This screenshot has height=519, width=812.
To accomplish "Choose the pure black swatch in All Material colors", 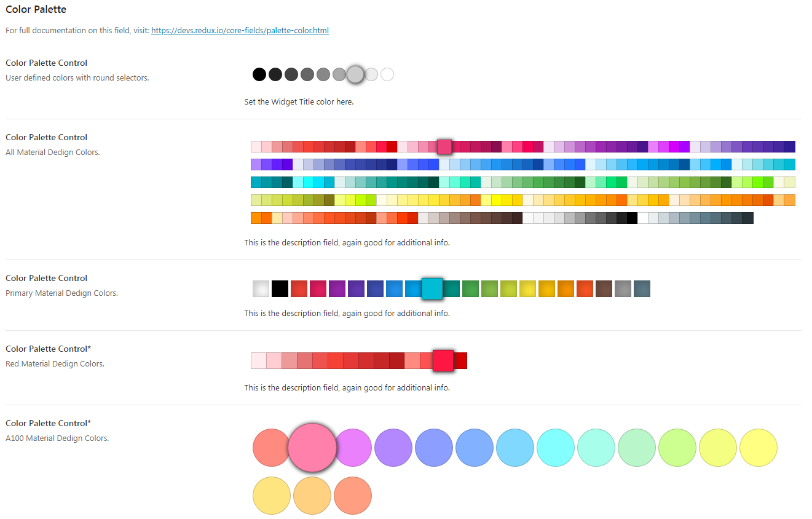I will point(632,218).
